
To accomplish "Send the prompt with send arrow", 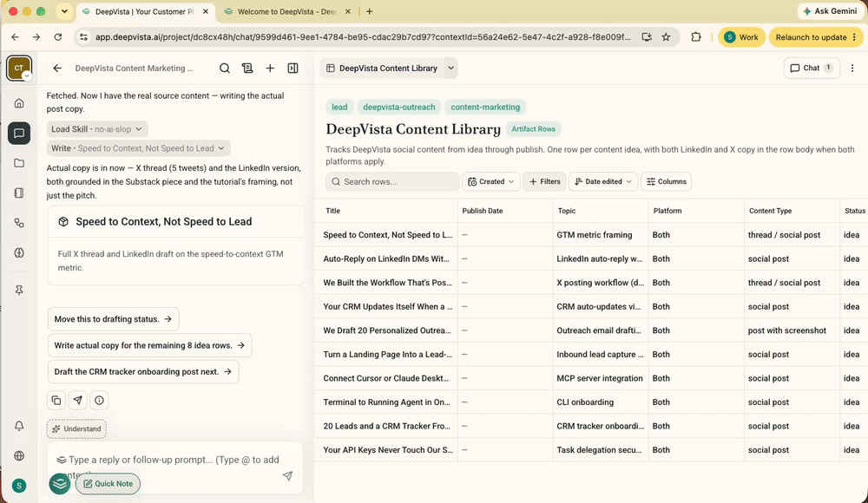I will [x=287, y=476].
